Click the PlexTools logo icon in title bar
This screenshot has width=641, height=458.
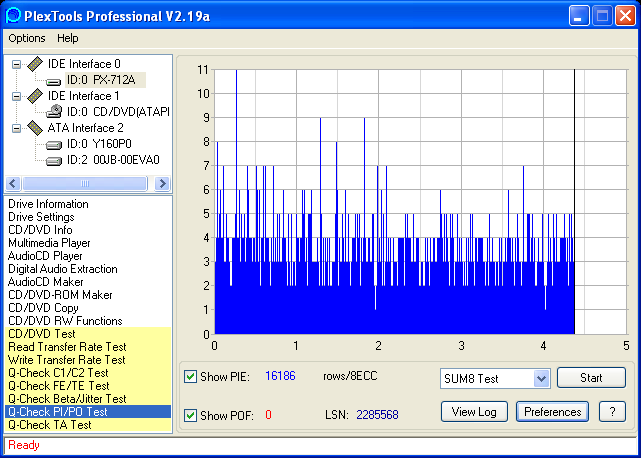pos(12,15)
